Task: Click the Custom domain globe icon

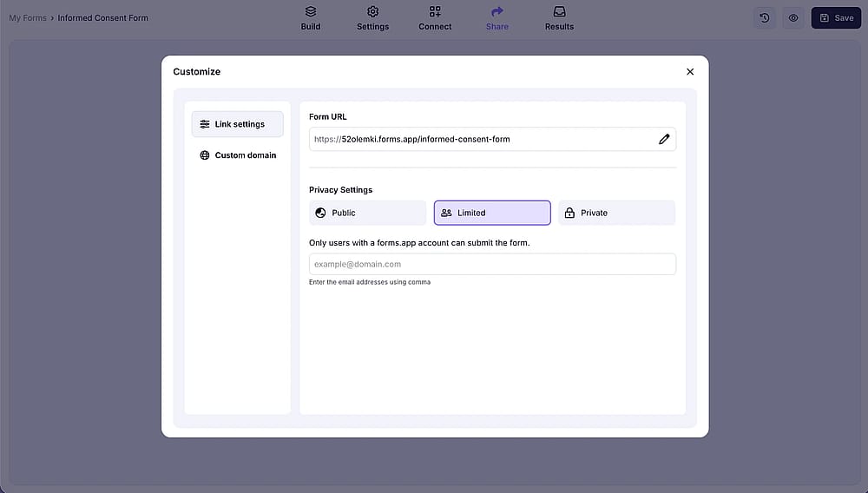Action: click(205, 154)
